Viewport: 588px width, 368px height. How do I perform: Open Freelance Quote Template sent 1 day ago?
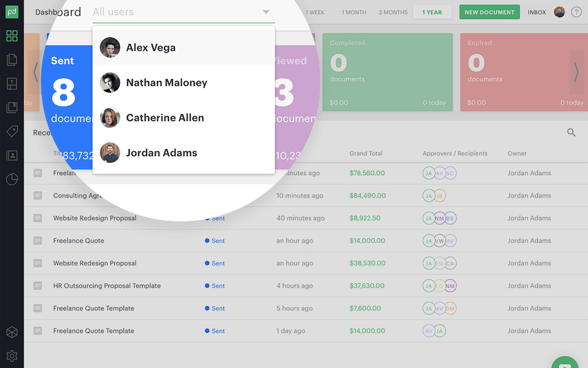tap(93, 331)
